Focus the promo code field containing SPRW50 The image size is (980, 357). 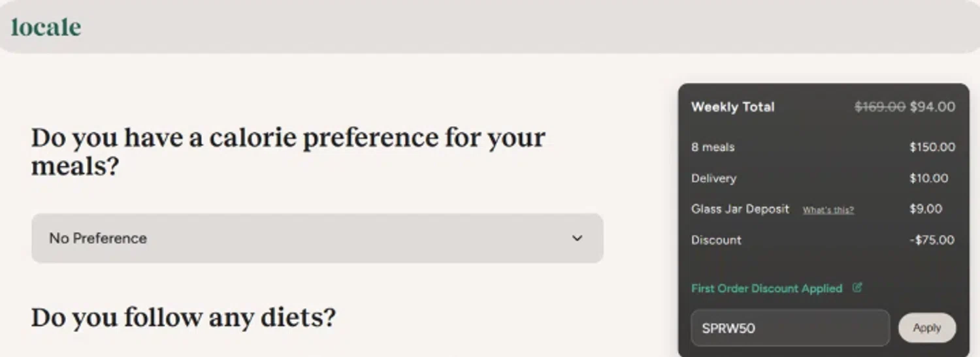point(790,328)
